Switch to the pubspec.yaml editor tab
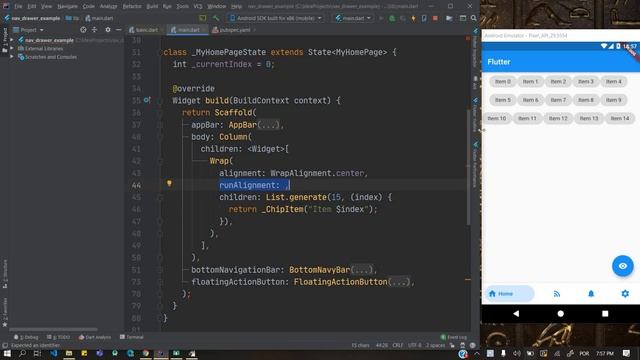This screenshot has width=640, height=360. (x=233, y=30)
